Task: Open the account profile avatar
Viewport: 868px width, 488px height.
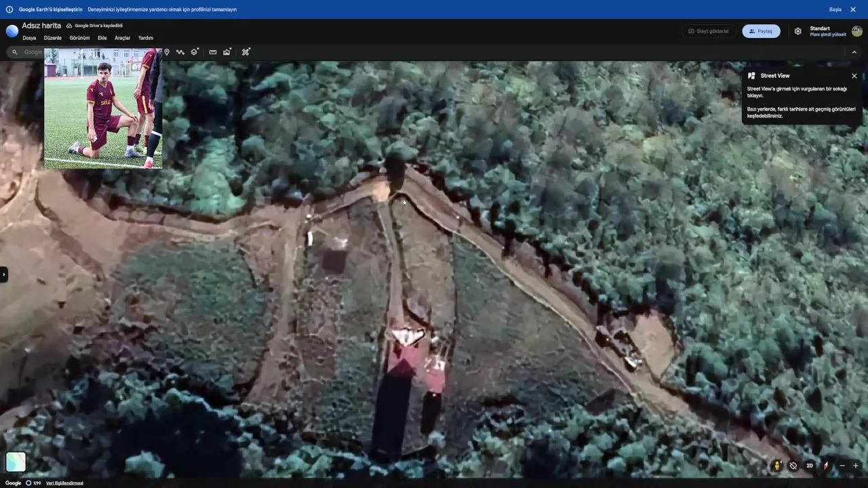Action: click(857, 31)
